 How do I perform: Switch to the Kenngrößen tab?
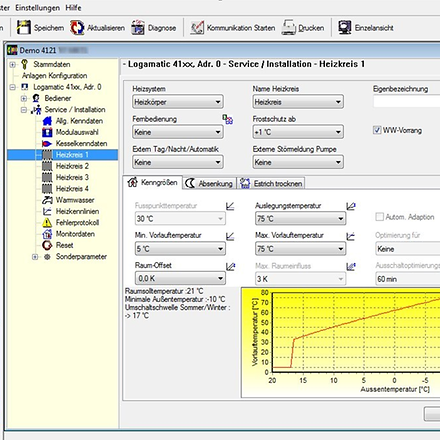[x=153, y=183]
